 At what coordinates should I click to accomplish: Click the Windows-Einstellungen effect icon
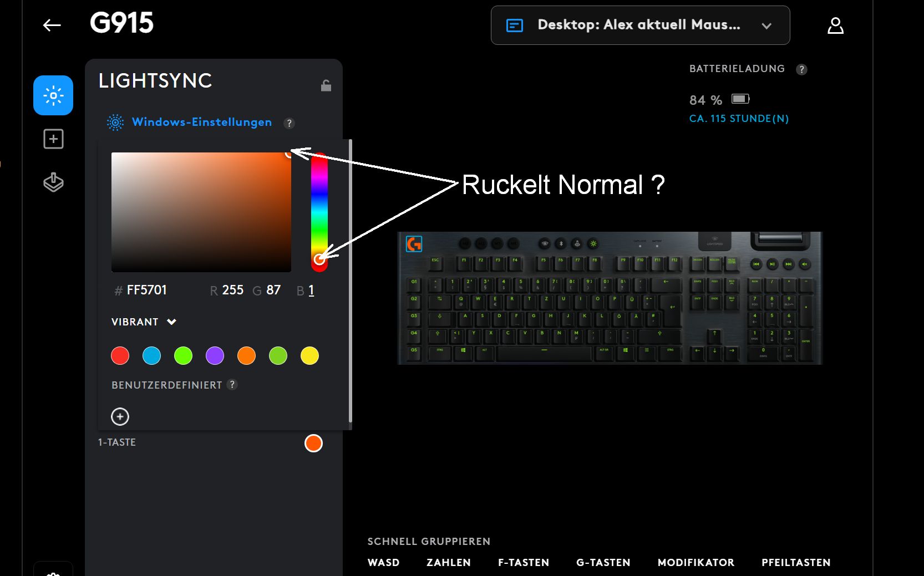115,123
